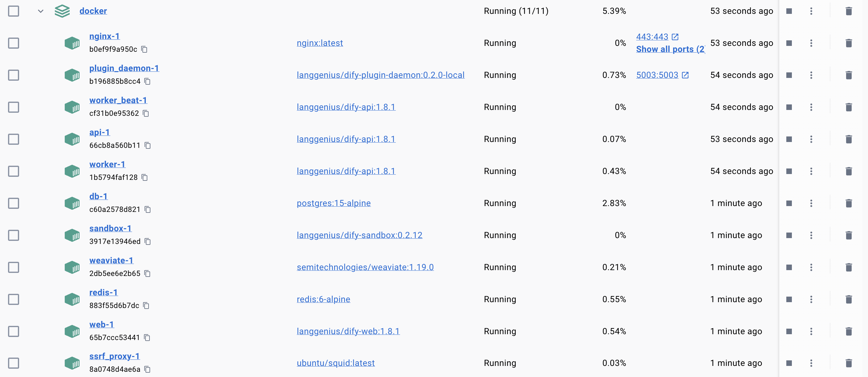Open more actions menu for worker-1
This screenshot has height=377, width=868.
pos(811,171)
